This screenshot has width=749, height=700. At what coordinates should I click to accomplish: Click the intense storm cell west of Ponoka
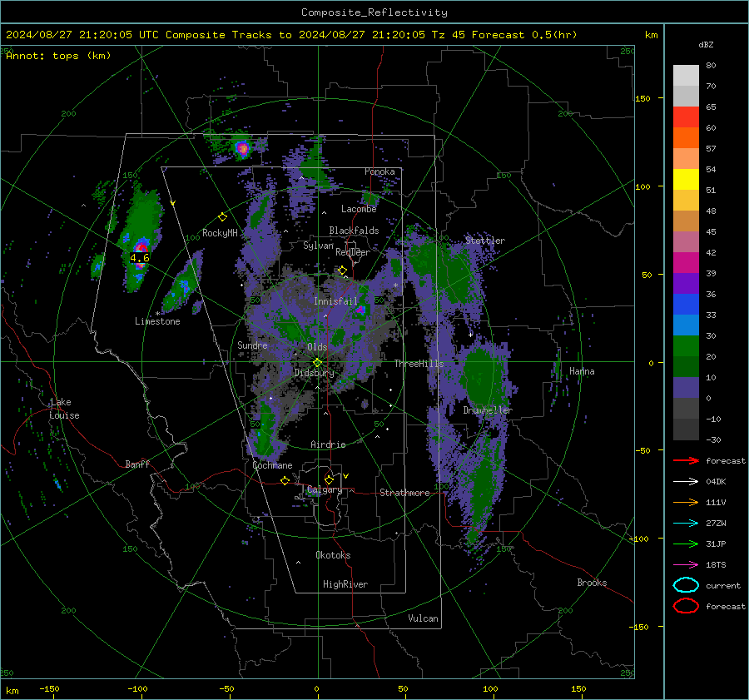pos(243,149)
